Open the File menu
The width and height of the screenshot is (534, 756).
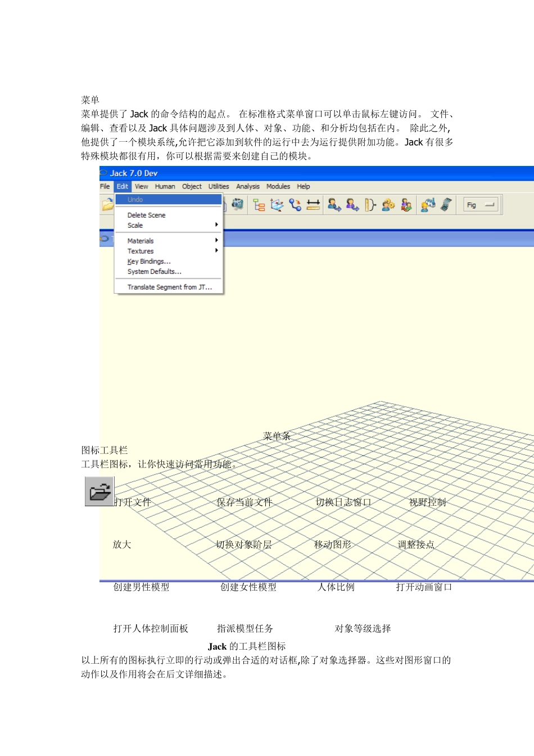click(x=105, y=187)
